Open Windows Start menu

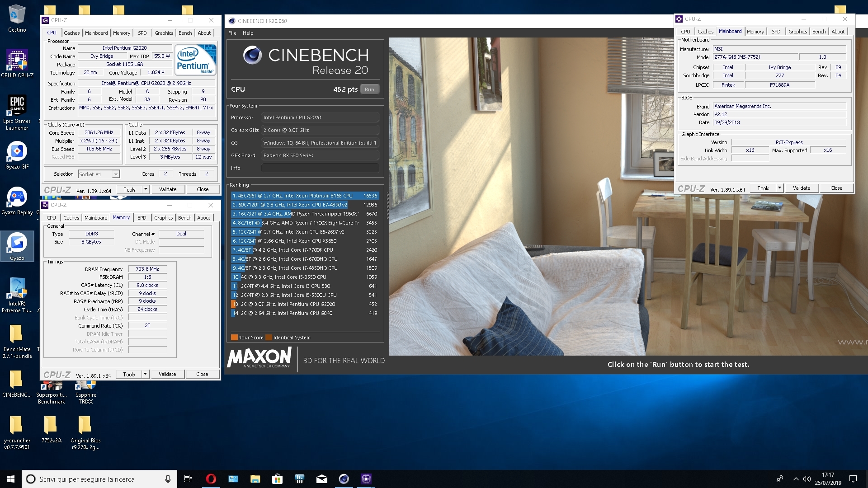(11, 479)
